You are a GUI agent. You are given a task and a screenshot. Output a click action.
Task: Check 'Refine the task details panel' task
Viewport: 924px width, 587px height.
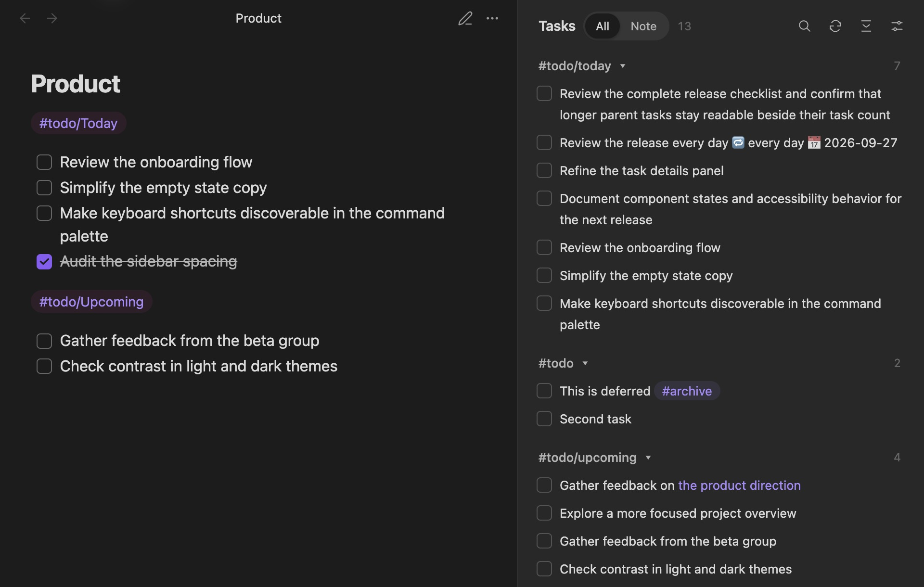click(x=544, y=170)
